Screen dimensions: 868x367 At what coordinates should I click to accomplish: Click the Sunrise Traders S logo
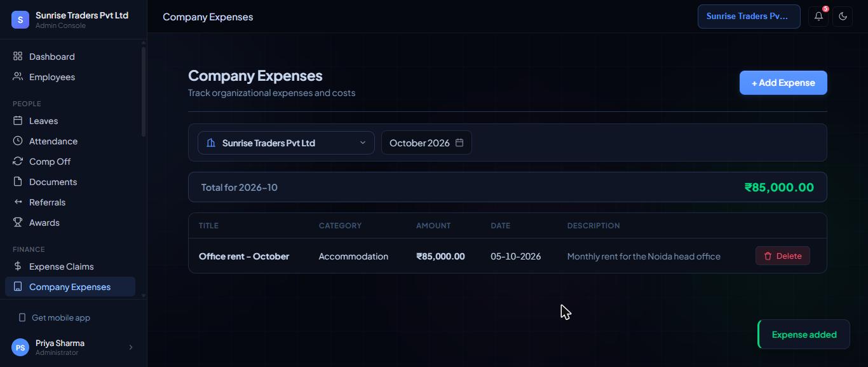click(20, 20)
